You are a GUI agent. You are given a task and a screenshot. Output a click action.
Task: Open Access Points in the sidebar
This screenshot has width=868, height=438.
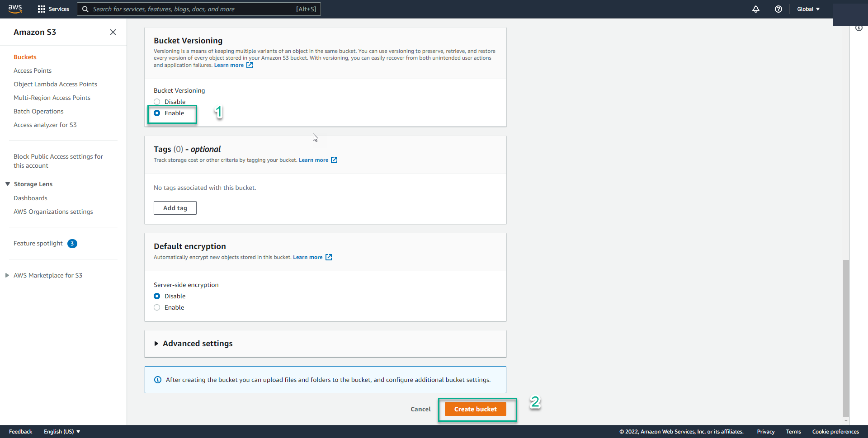[33, 71]
